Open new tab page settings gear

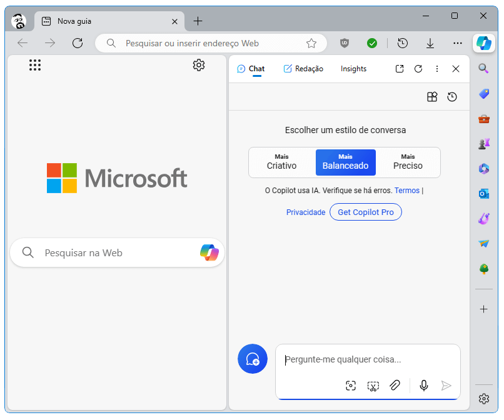click(199, 65)
